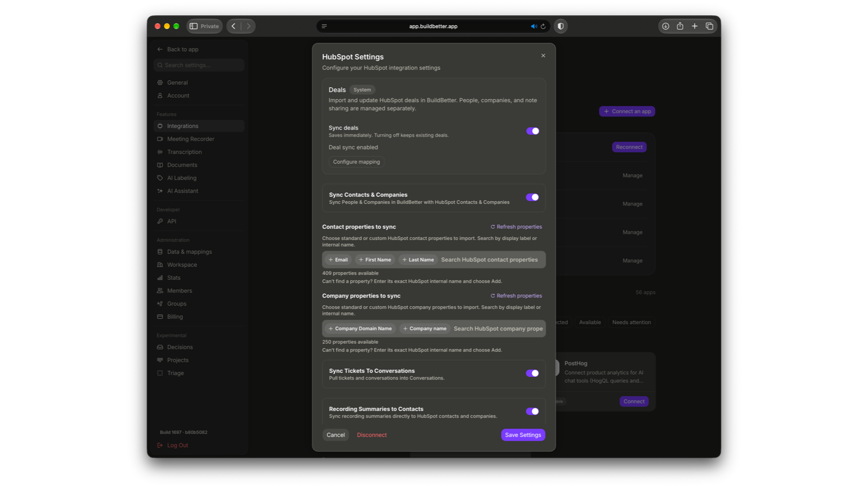Click Save Settings button
Image resolution: width=868 pixels, height=488 pixels.
pyautogui.click(x=523, y=435)
